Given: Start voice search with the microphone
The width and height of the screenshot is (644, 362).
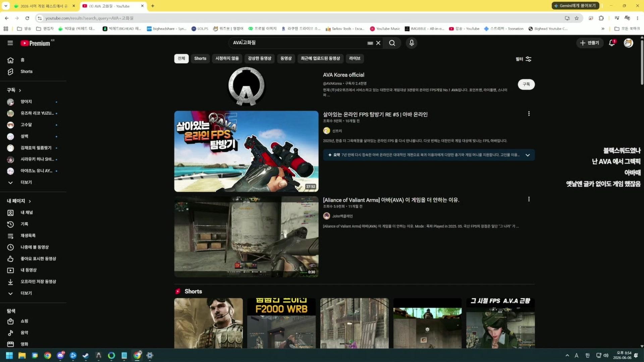Looking at the screenshot, I should (x=412, y=43).
